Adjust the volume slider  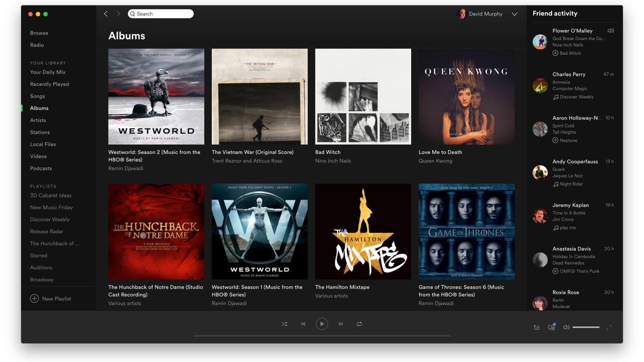(586, 327)
